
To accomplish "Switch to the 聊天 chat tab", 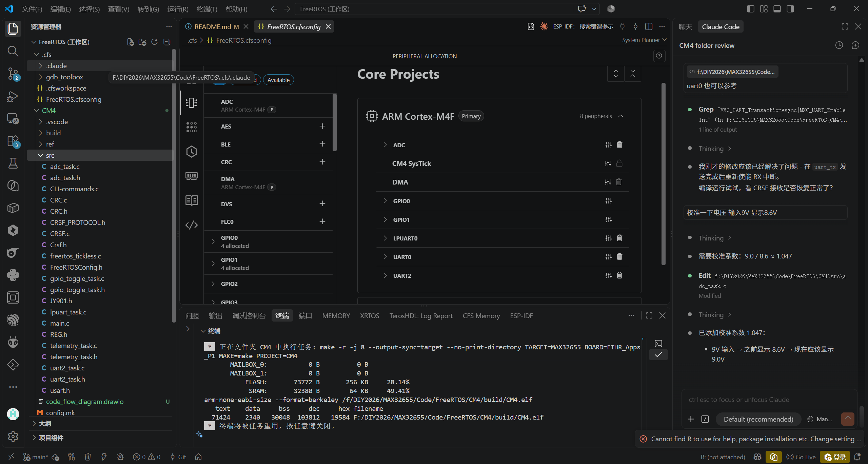I will tap(685, 26).
